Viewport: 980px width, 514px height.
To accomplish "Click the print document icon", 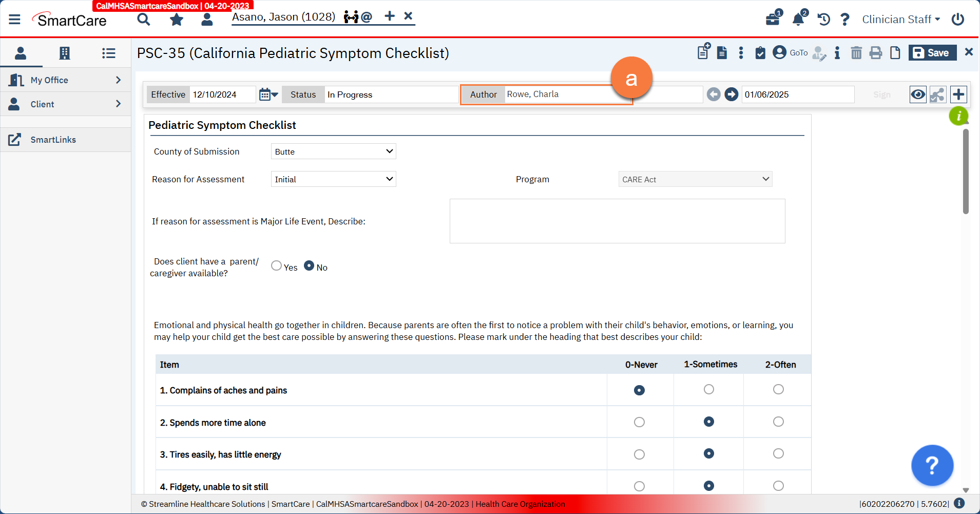I will (x=875, y=53).
